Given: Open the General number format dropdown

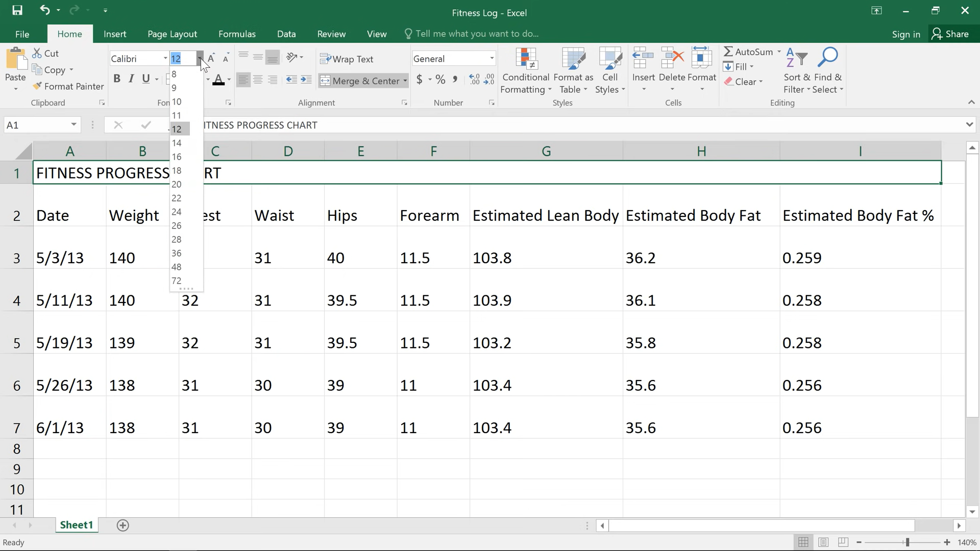Looking at the screenshot, I should pyautogui.click(x=492, y=59).
